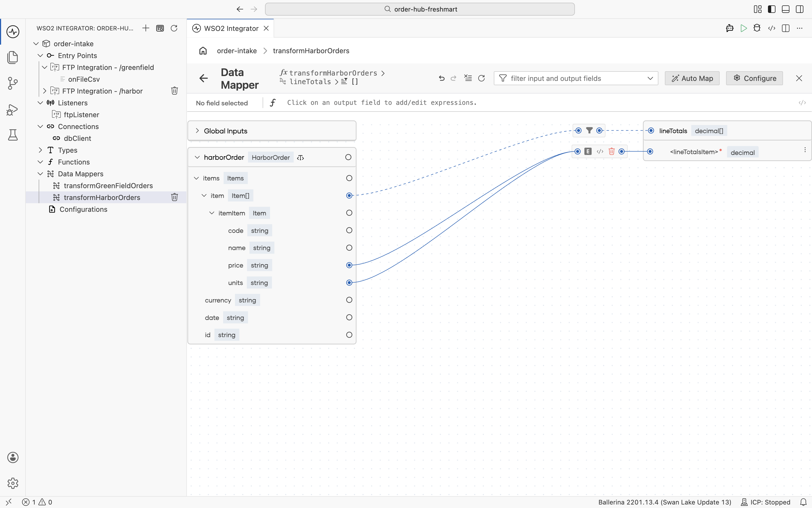Click order-hub-freshmart command center search bar

420,9
